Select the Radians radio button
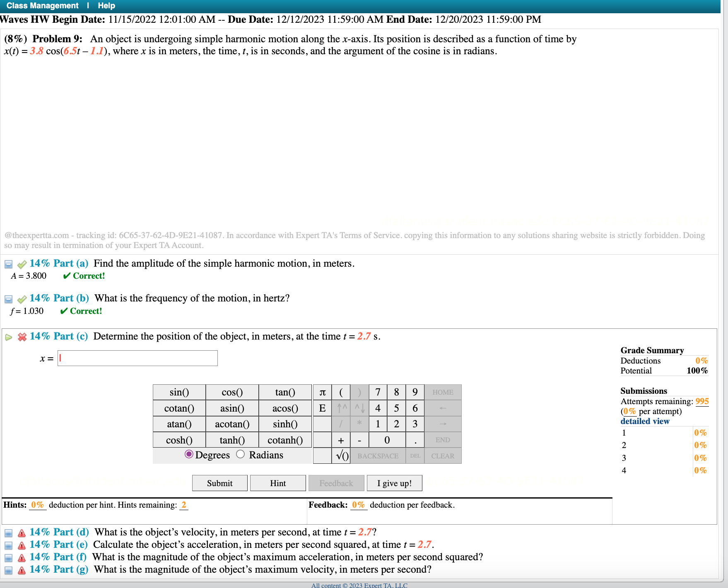 [x=240, y=455]
